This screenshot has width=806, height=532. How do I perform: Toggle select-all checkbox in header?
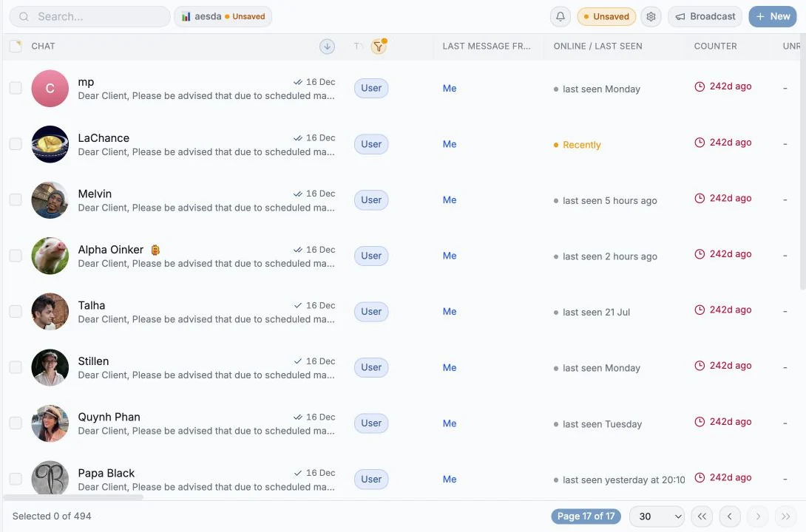[x=16, y=47]
